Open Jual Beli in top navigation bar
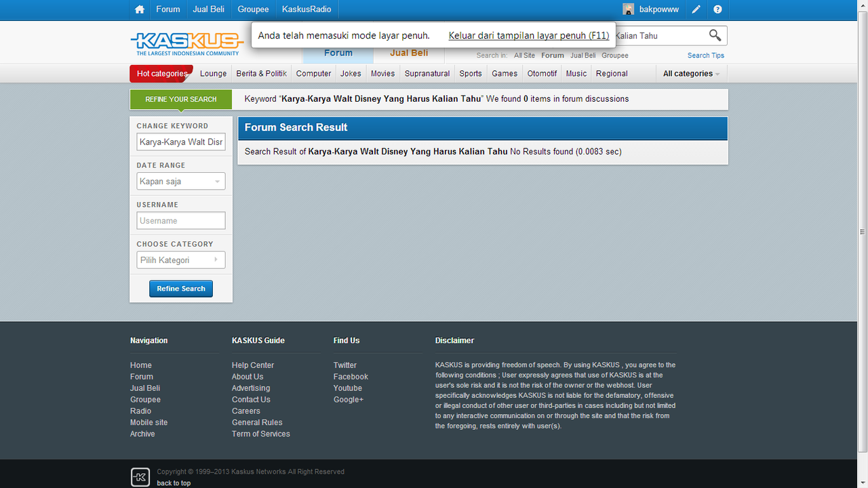The height and width of the screenshot is (488, 868). (209, 9)
